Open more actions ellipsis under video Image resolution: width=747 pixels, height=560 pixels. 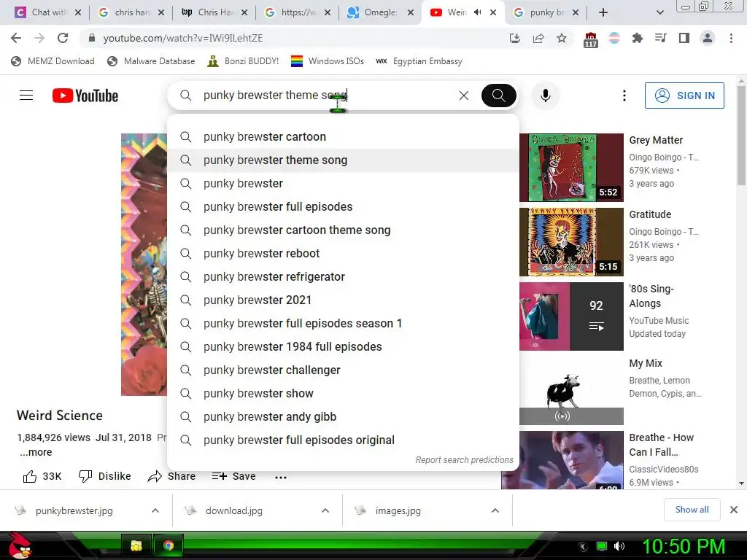(281, 477)
